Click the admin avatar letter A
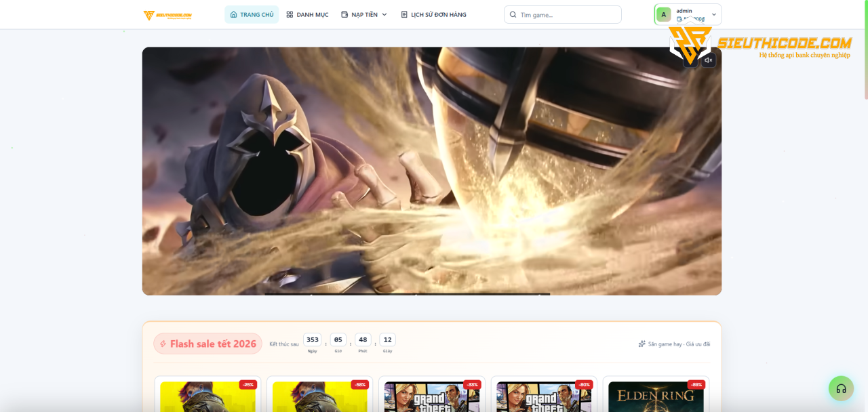Viewport: 868px width, 412px height. (x=664, y=14)
